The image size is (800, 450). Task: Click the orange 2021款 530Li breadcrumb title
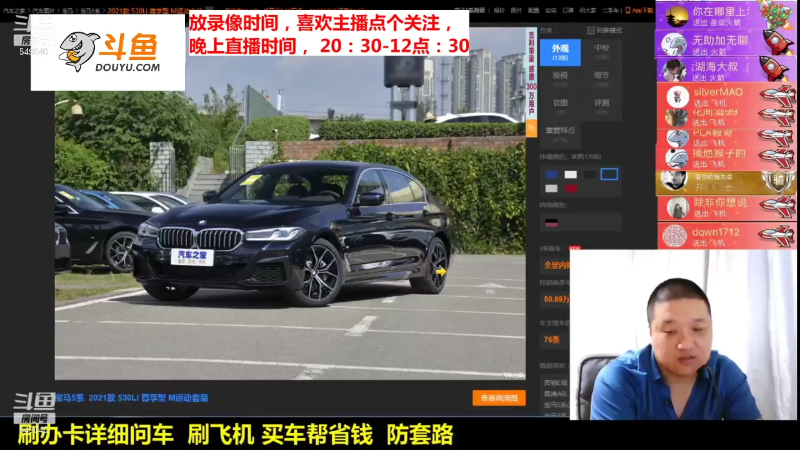click(x=155, y=10)
